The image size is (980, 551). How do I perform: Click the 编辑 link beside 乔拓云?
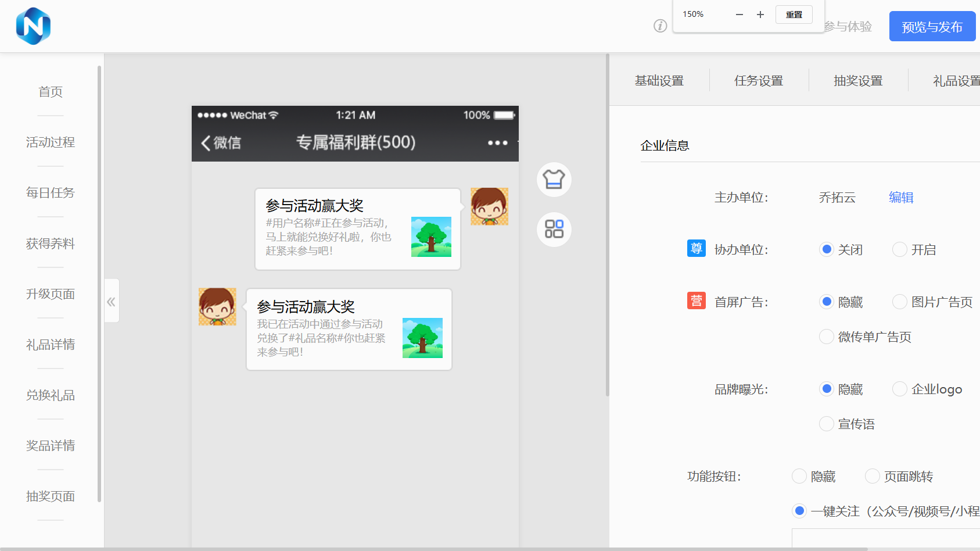(900, 198)
